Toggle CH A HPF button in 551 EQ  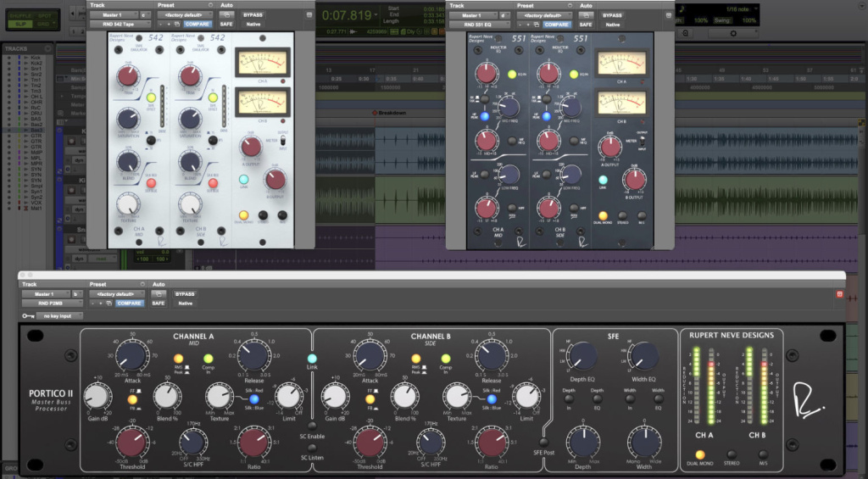tap(512, 209)
